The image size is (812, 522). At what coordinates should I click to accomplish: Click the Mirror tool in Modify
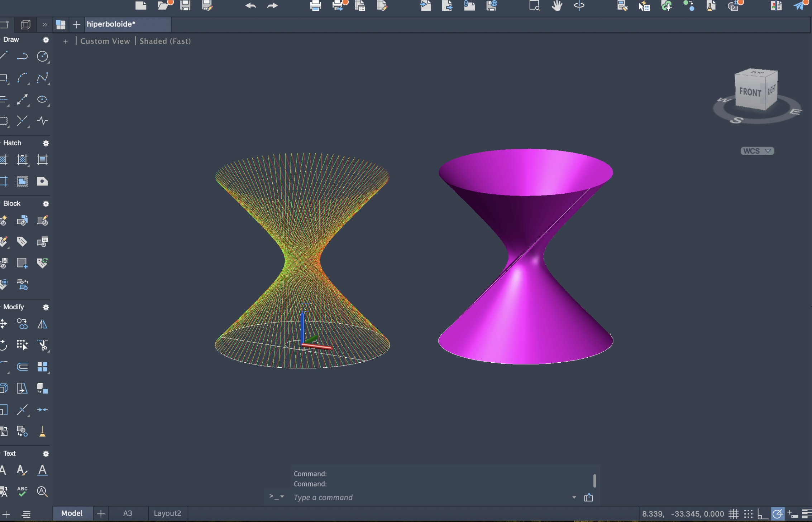click(42, 324)
